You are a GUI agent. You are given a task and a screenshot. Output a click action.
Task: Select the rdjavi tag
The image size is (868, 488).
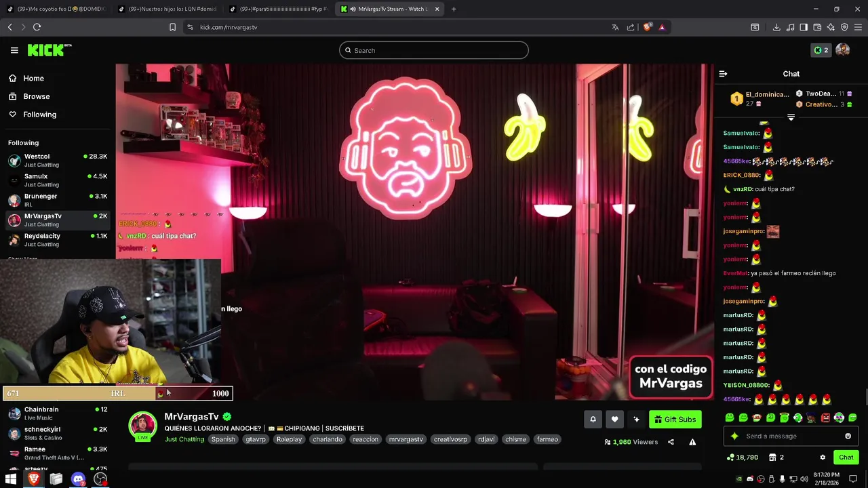[486, 439]
